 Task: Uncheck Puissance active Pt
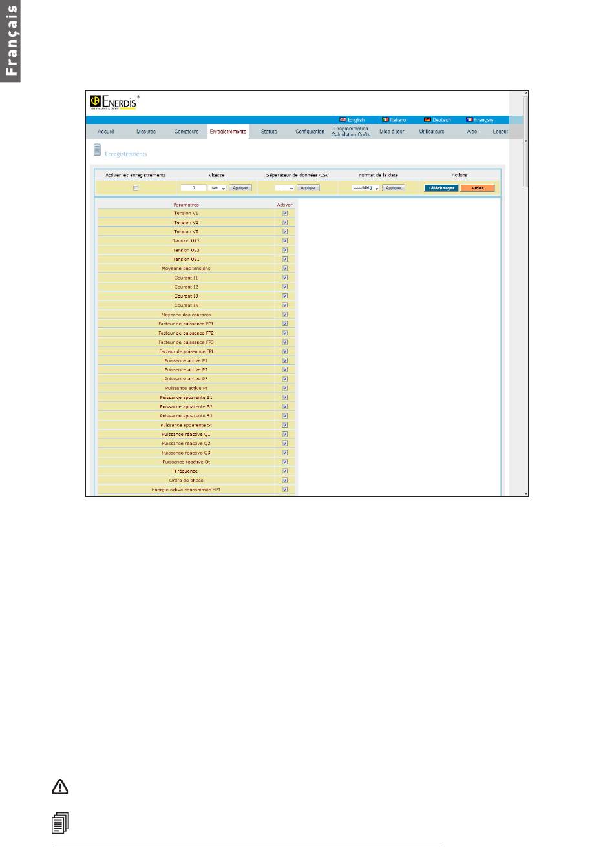pos(285,388)
